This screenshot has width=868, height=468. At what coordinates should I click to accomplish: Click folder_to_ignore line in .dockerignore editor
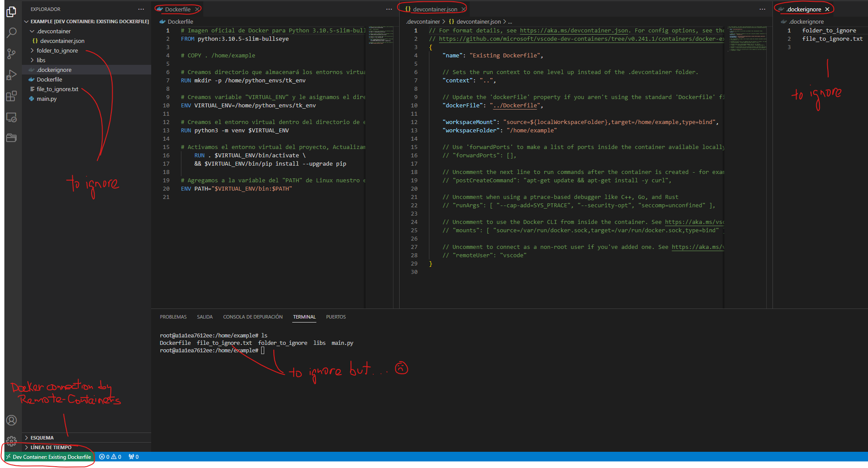(829, 30)
